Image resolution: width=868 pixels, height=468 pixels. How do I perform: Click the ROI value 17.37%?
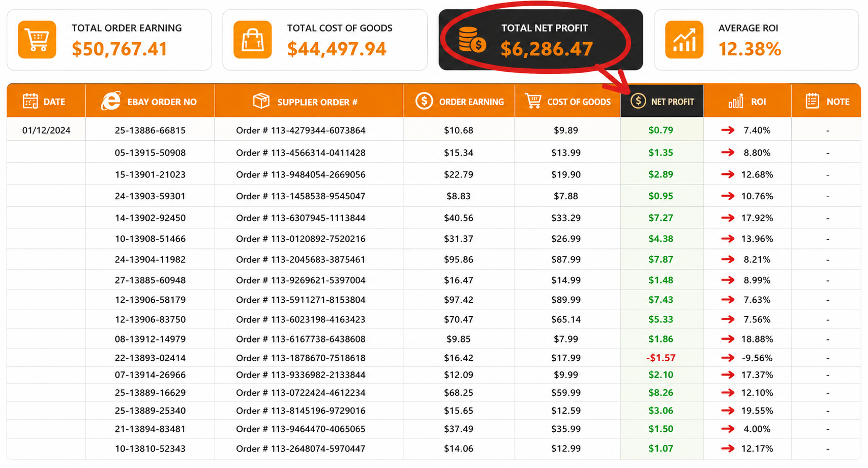click(x=757, y=375)
